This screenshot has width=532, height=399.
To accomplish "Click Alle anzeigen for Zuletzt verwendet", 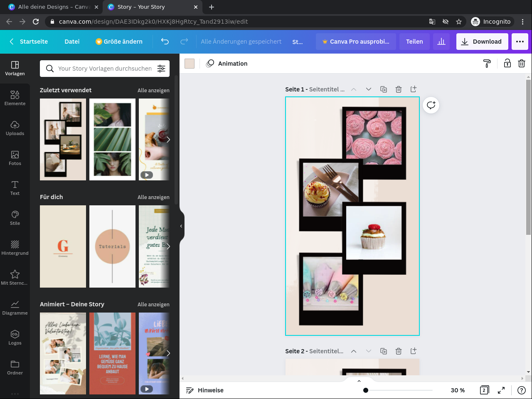I will [x=153, y=91].
